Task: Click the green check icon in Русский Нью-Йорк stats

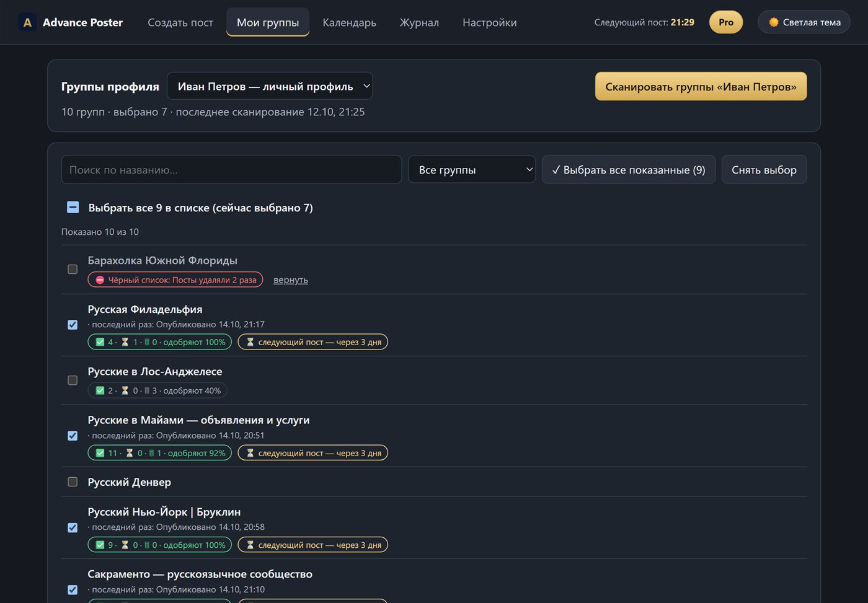Action: pyautogui.click(x=100, y=545)
